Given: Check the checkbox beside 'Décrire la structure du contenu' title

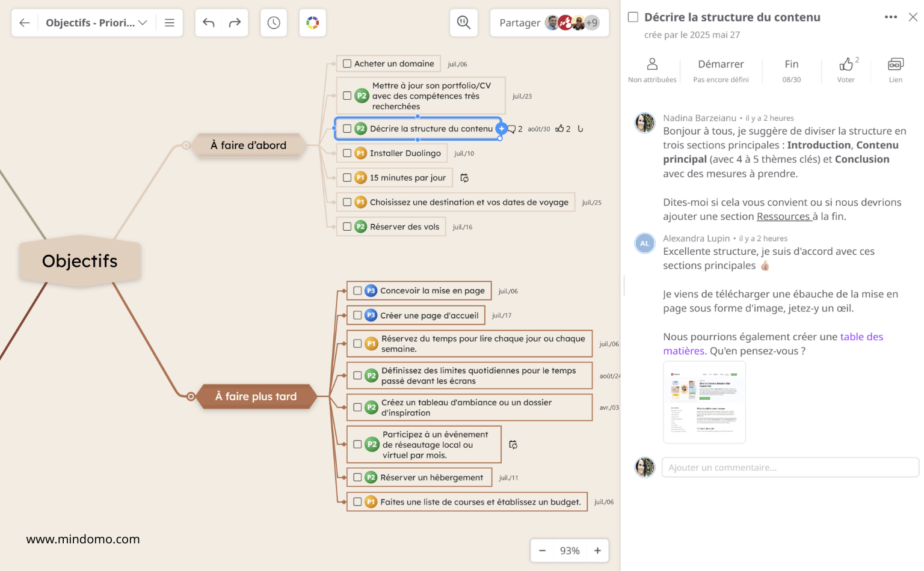Looking at the screenshot, I should tap(632, 17).
